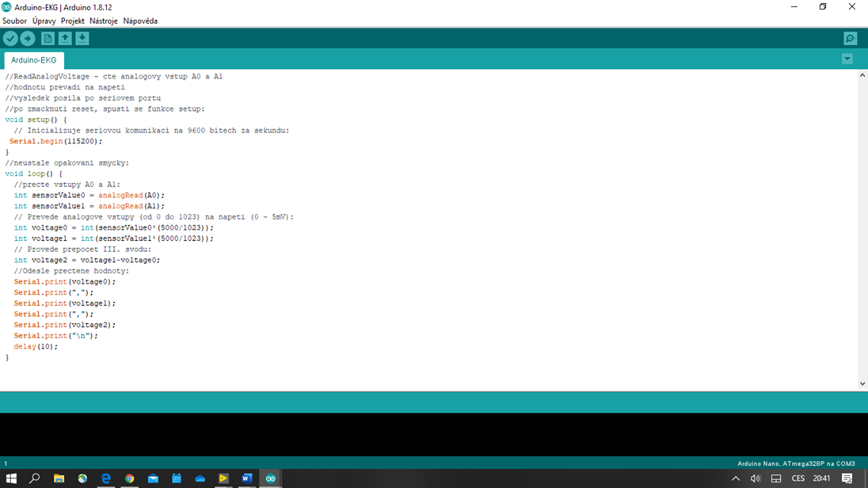Image resolution: width=868 pixels, height=488 pixels.
Task: Open the Projekt menu
Action: [x=72, y=21]
